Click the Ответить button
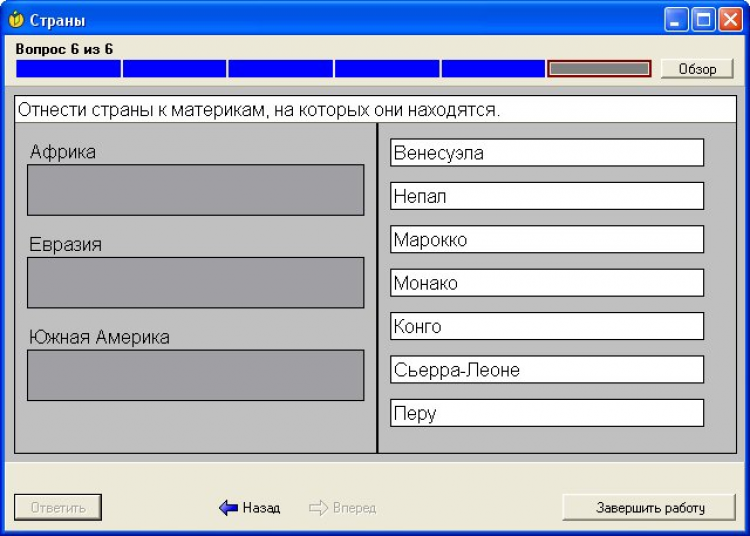The height and width of the screenshot is (536, 750). tap(58, 507)
